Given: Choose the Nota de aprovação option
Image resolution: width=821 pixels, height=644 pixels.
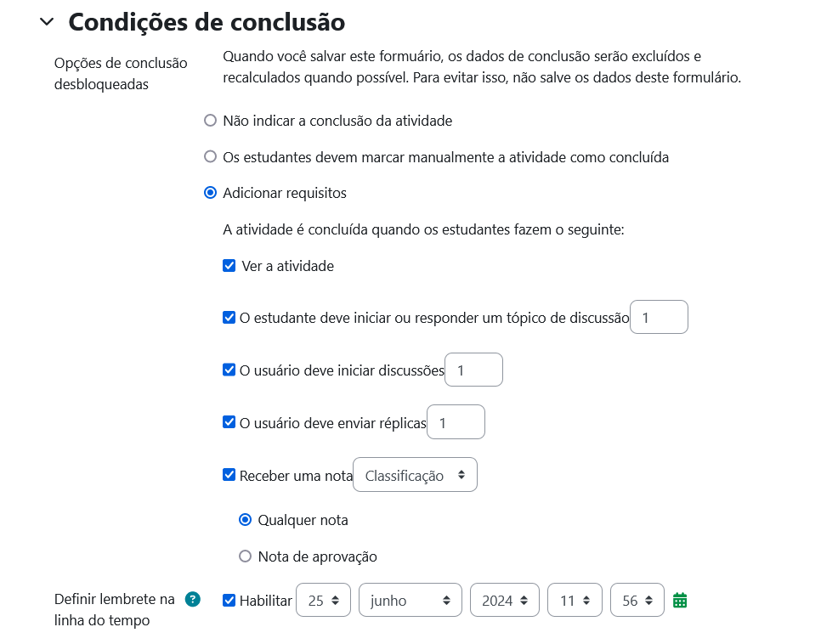Looking at the screenshot, I should coord(246,556).
